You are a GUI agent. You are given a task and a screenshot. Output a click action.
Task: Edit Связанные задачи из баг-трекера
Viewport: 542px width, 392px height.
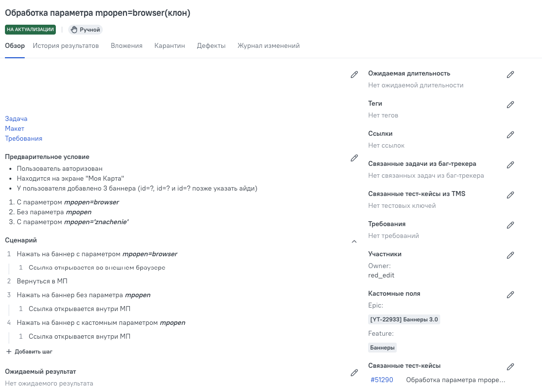pos(510,165)
